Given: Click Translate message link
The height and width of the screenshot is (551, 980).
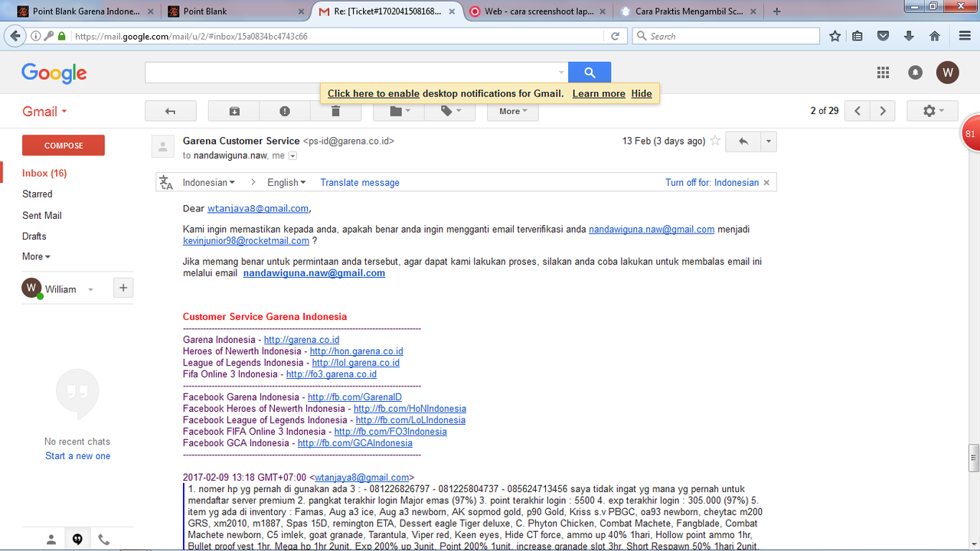Looking at the screenshot, I should click(x=360, y=182).
